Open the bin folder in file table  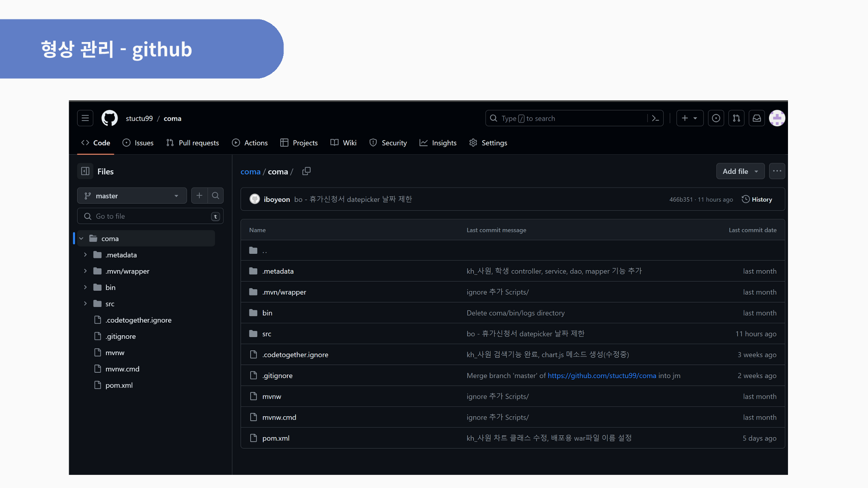(267, 313)
